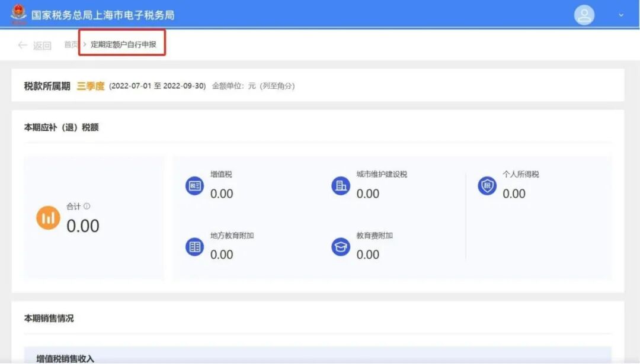Go back using the 返回 arrow icon
The height and width of the screenshot is (364, 640).
23,45
